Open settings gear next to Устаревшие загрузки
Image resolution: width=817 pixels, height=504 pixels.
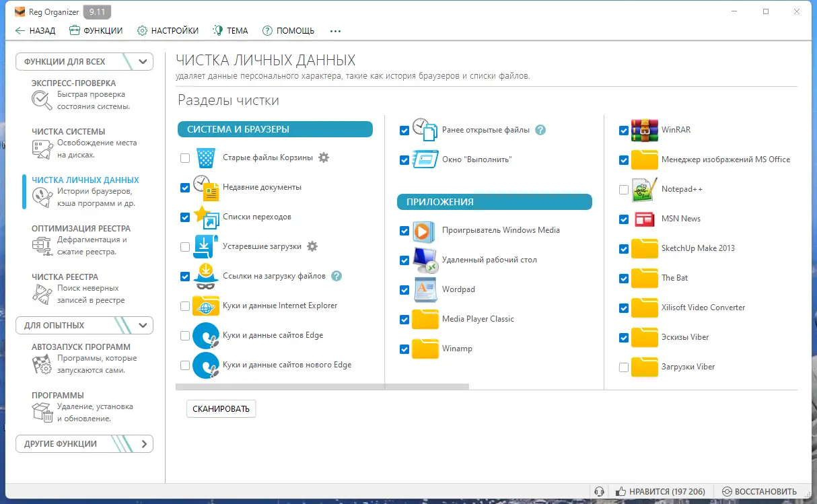[312, 246]
